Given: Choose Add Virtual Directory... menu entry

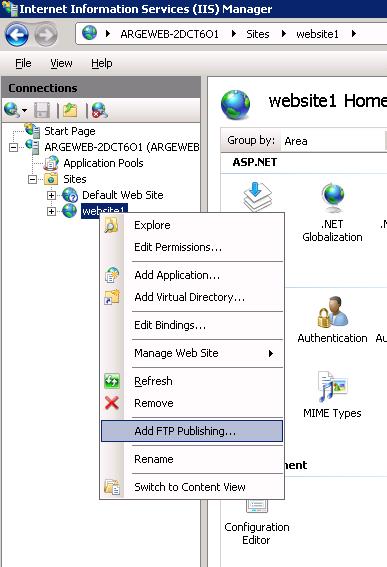Looking at the screenshot, I should 192,297.
